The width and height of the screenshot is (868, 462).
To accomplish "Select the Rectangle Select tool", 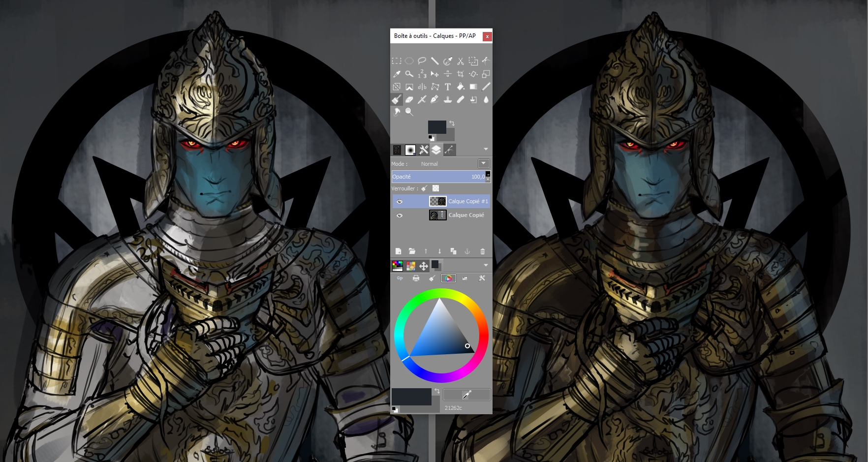I will coord(397,61).
